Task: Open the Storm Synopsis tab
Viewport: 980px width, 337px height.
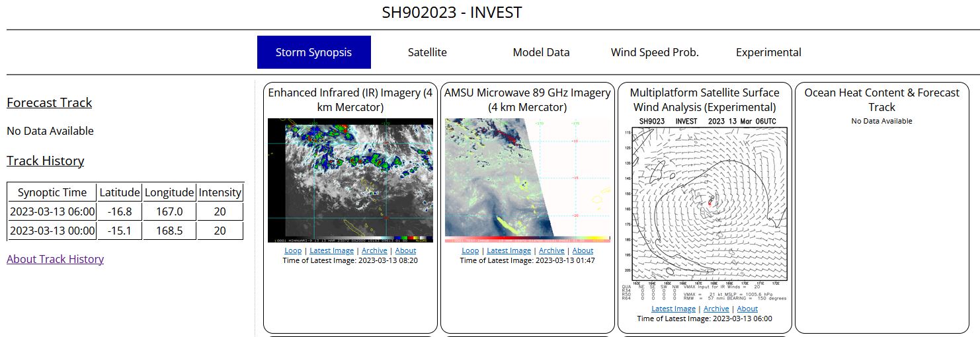Action: click(313, 52)
